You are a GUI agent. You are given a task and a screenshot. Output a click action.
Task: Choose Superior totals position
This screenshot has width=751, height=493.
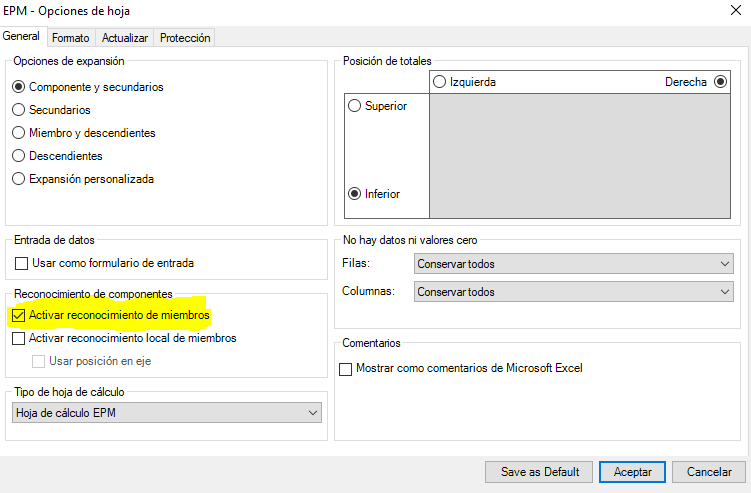click(x=354, y=106)
